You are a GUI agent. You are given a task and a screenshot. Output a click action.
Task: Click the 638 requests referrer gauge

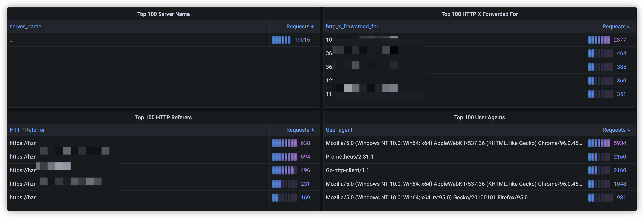(284, 143)
